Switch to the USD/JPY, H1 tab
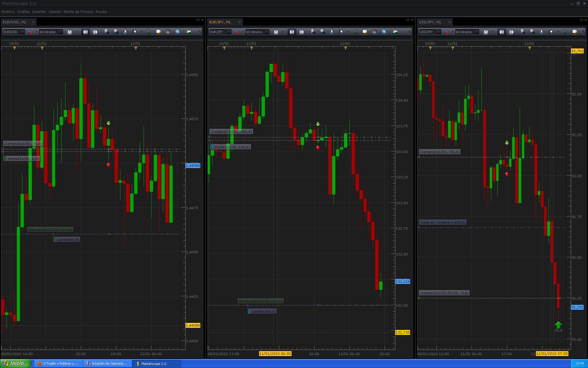The width and height of the screenshot is (588, 368). pos(430,22)
